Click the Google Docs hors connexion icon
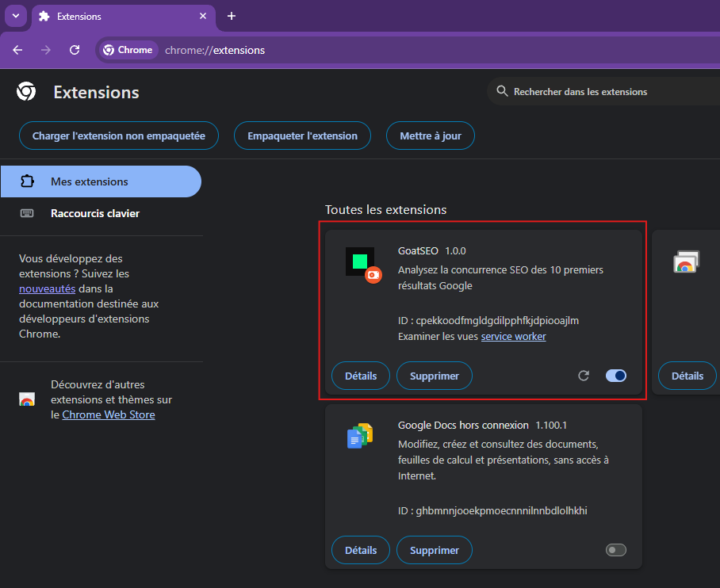Viewport: 720px width, 588px height. click(360, 437)
